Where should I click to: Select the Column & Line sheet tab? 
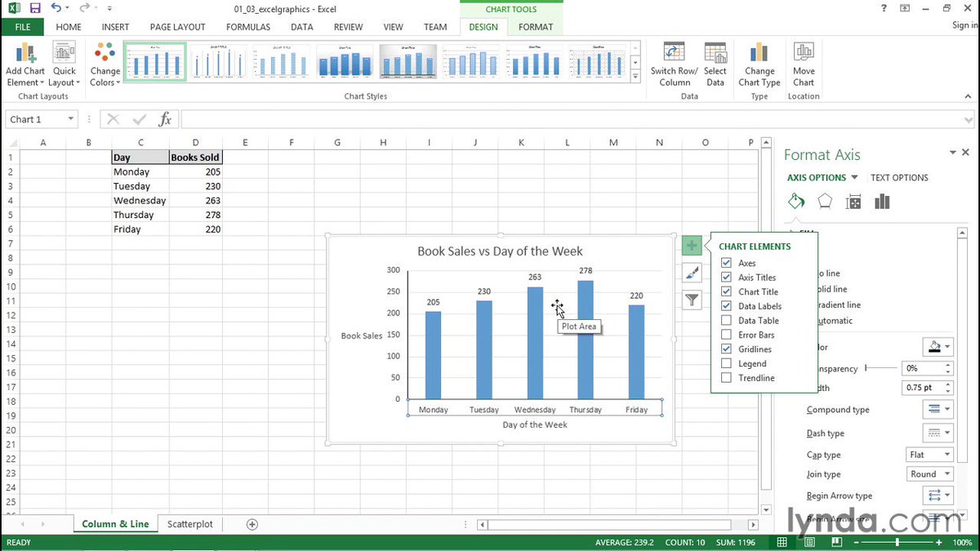click(115, 524)
